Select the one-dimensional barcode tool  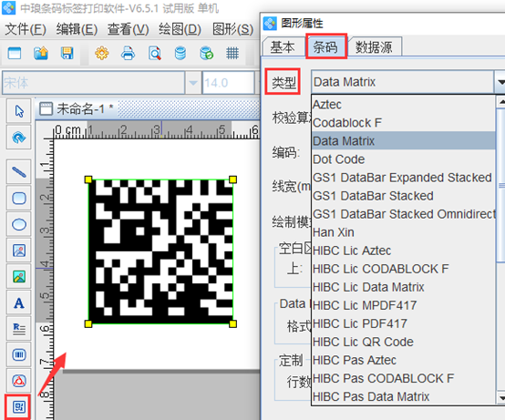[x=18, y=354]
